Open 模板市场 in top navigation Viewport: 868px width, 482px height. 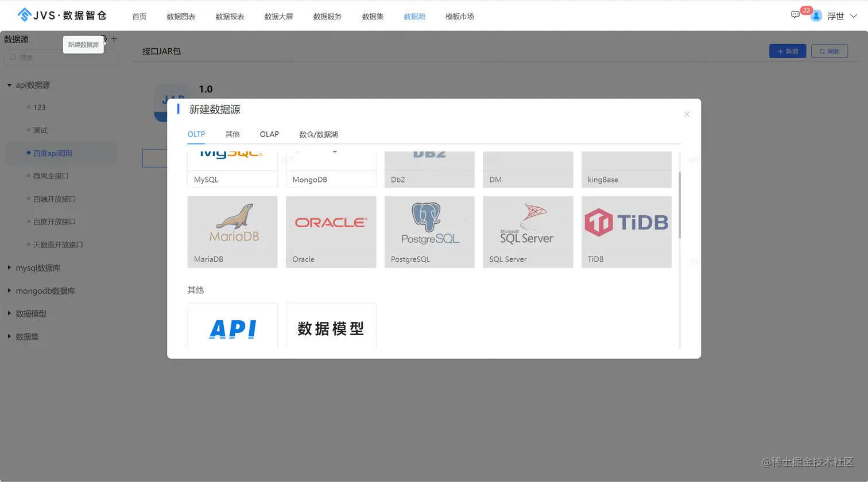(460, 17)
